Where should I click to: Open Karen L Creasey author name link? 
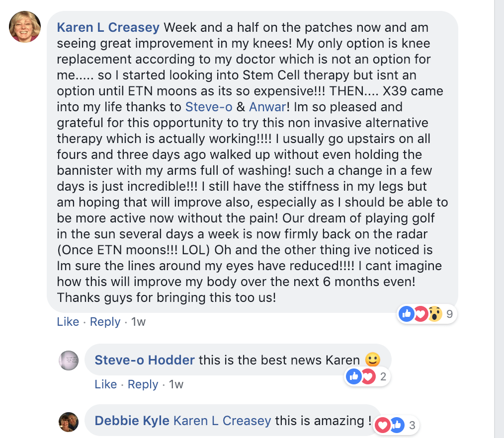[108, 27]
